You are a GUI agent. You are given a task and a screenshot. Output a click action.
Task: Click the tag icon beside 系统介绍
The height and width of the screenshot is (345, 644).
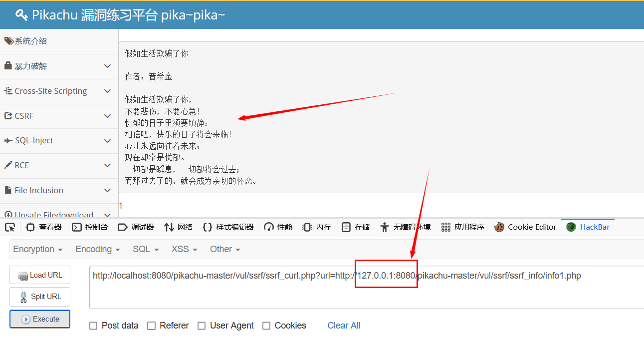pos(9,41)
